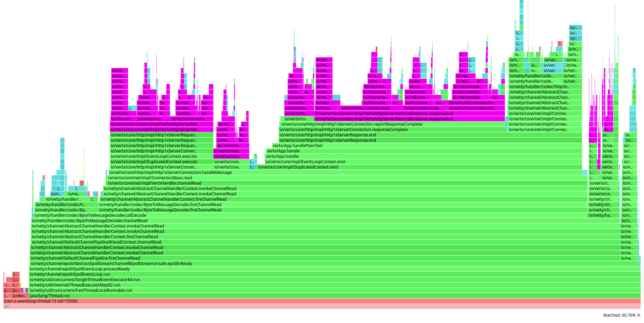Screen dimensions: 644x323
Task: Select SingleThreadEventExecutor$4.run frame
Action: (x=335, y=280)
